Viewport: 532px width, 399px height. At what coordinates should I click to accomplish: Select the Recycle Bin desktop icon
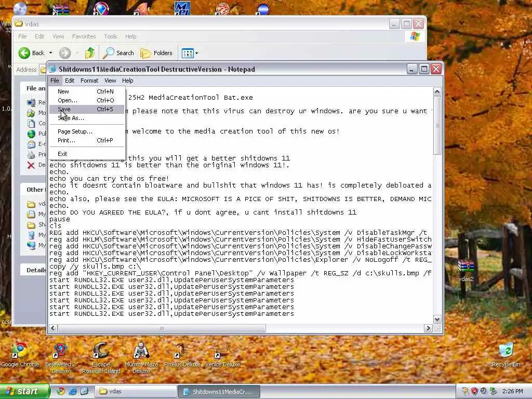[506, 355]
